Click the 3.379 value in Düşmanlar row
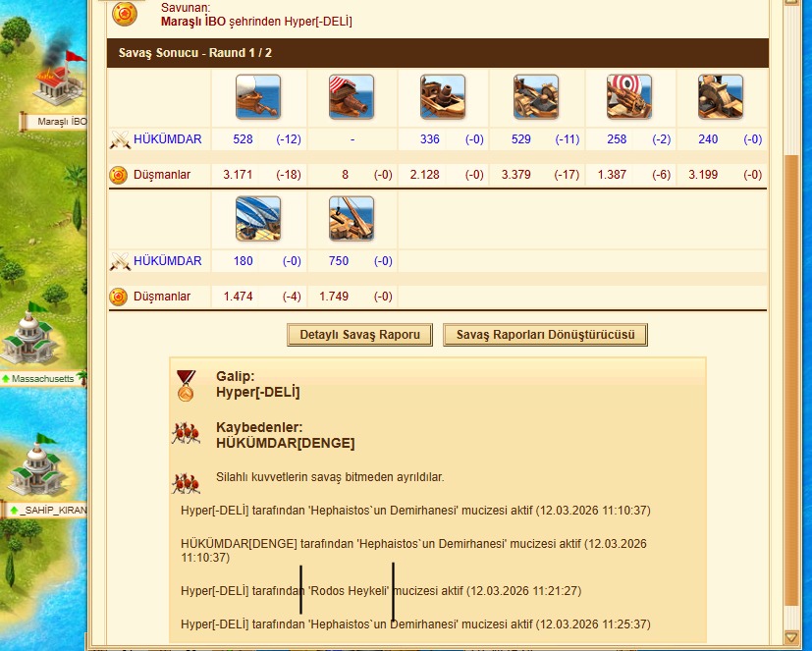The image size is (812, 651). 515,175
